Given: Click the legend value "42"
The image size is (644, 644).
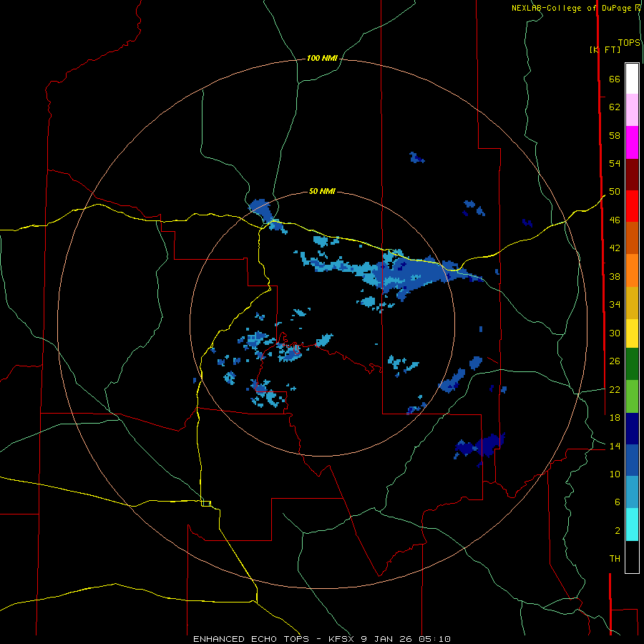Looking at the screenshot, I should pyautogui.click(x=615, y=248).
